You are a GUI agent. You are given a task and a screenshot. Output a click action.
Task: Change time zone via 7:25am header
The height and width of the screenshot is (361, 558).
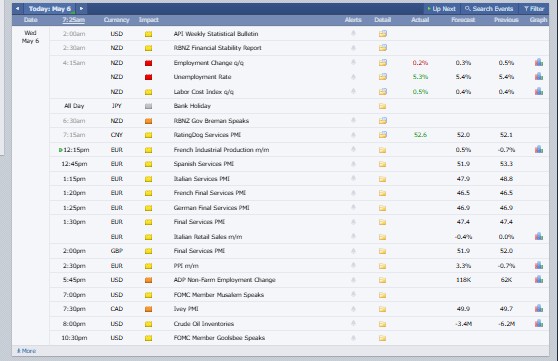(x=74, y=20)
